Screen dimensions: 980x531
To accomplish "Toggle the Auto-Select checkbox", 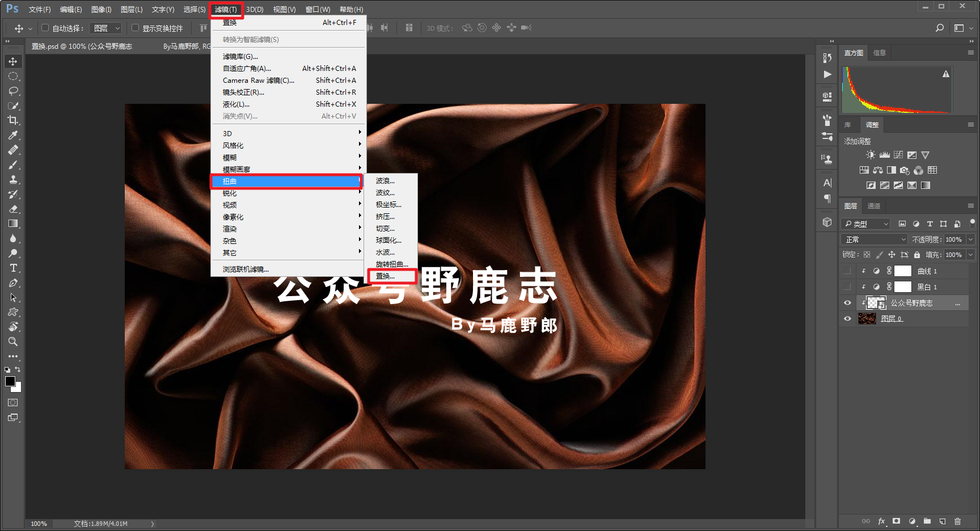I will 45,27.
